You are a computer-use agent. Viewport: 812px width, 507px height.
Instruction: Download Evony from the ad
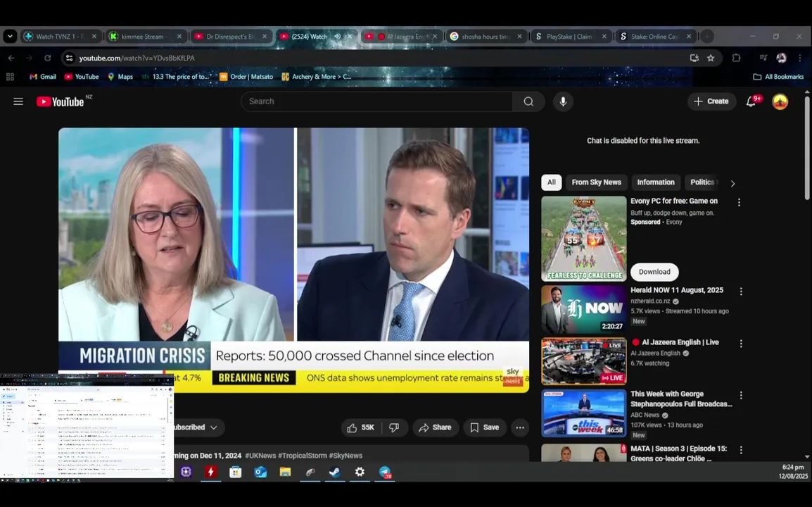point(654,273)
